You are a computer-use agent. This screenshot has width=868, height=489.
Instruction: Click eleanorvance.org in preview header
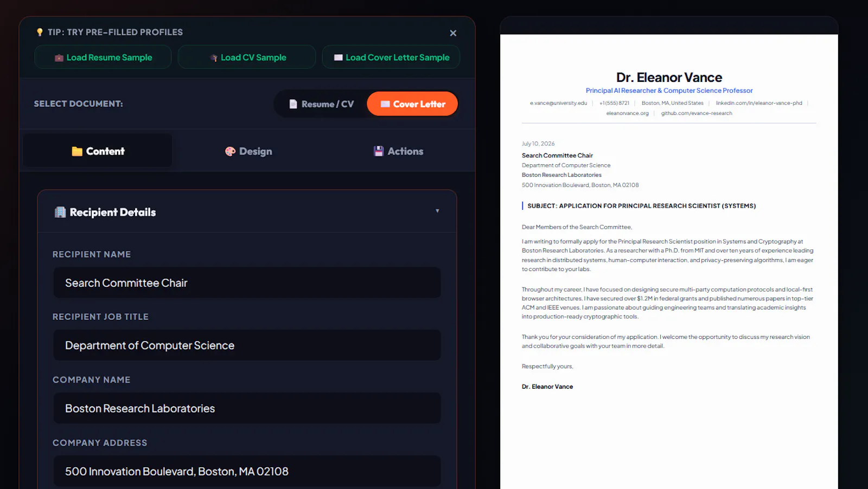pos(627,113)
